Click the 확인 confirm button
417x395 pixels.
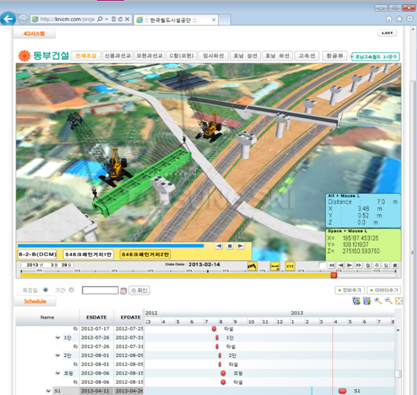pos(140,290)
